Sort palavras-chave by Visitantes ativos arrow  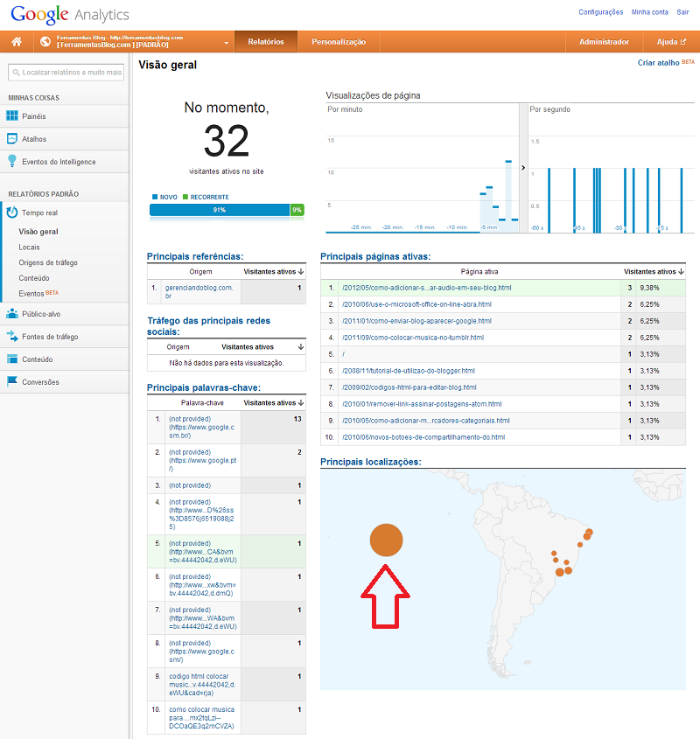[x=301, y=402]
